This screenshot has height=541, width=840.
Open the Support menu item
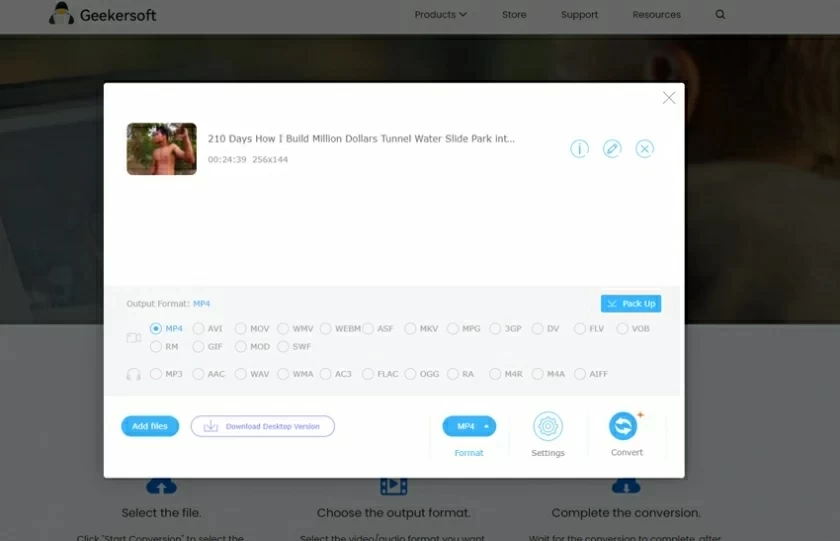coord(579,15)
